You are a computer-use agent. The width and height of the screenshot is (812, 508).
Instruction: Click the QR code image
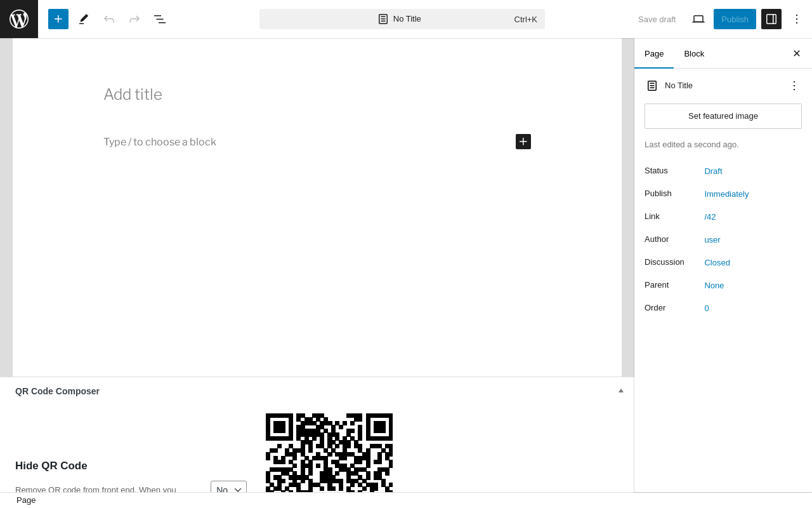click(x=329, y=453)
